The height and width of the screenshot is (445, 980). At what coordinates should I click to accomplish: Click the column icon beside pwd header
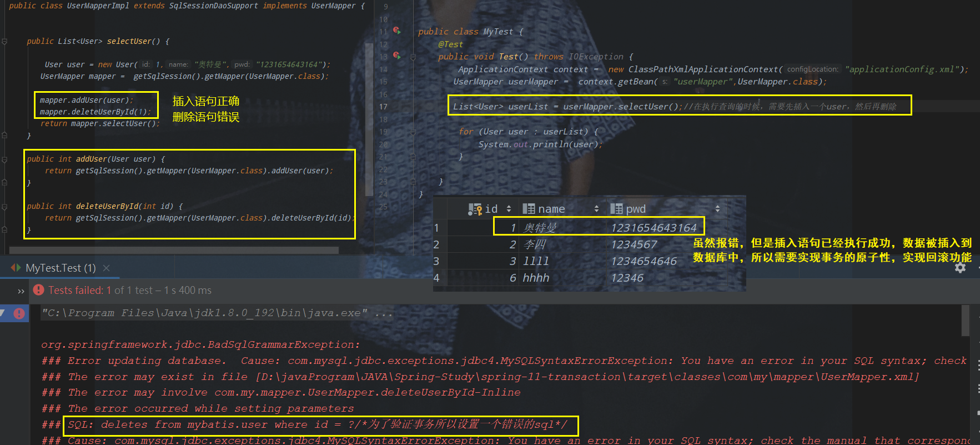click(616, 209)
